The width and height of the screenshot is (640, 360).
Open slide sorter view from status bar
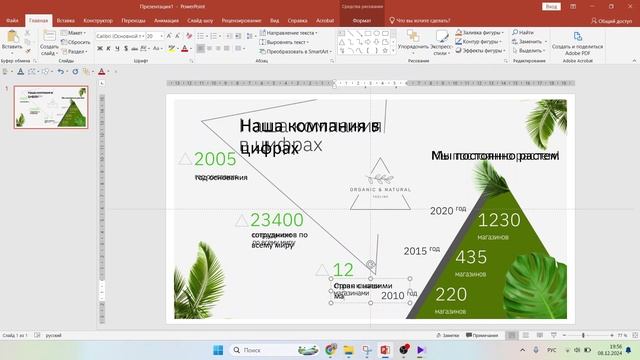[x=526, y=335]
